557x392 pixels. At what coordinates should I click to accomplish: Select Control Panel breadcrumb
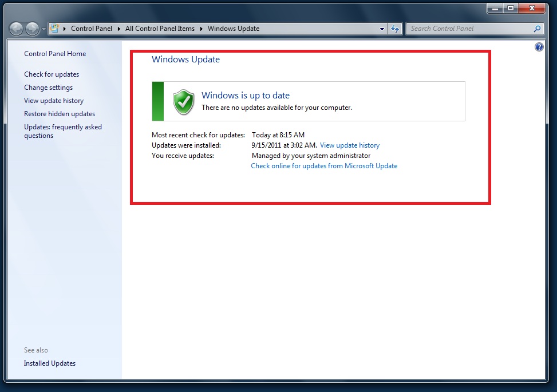pyautogui.click(x=91, y=29)
